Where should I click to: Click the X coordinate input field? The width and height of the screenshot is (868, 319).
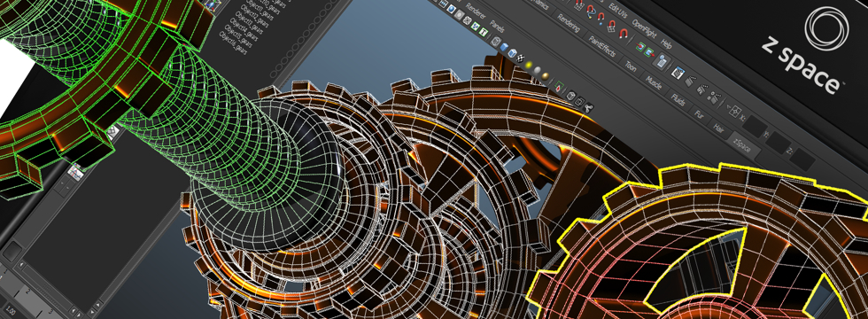coord(755,126)
